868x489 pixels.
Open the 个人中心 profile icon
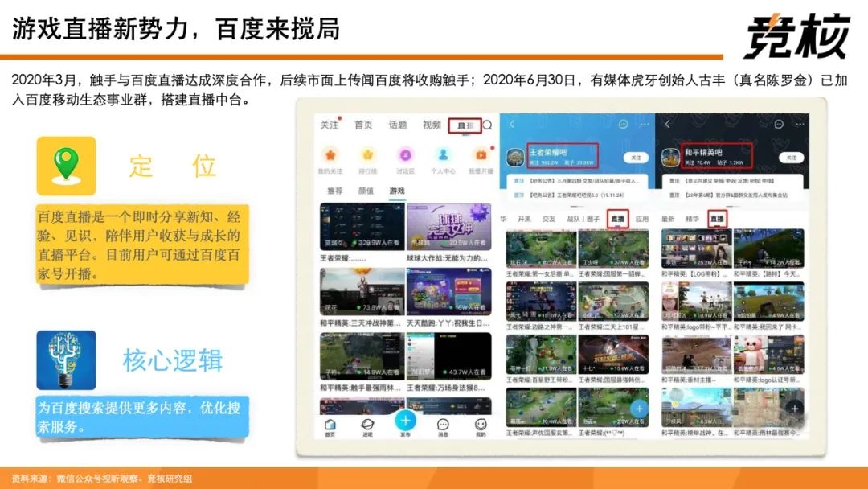pos(443,155)
